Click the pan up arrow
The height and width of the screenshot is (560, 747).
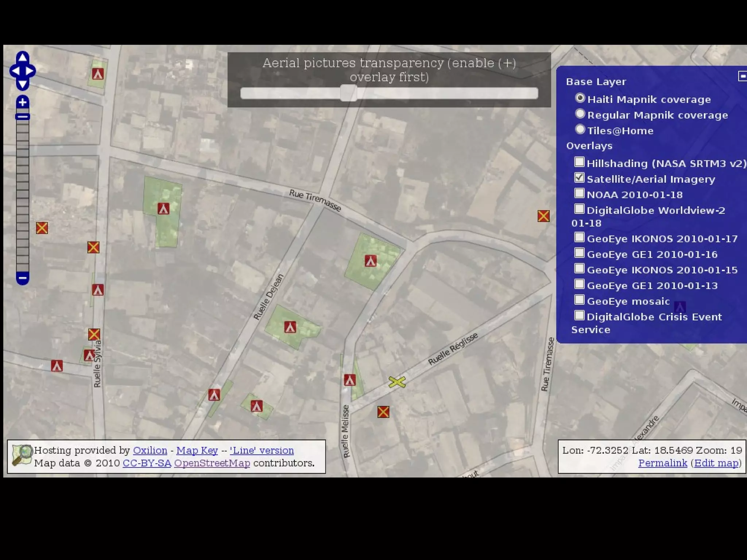pos(23,57)
